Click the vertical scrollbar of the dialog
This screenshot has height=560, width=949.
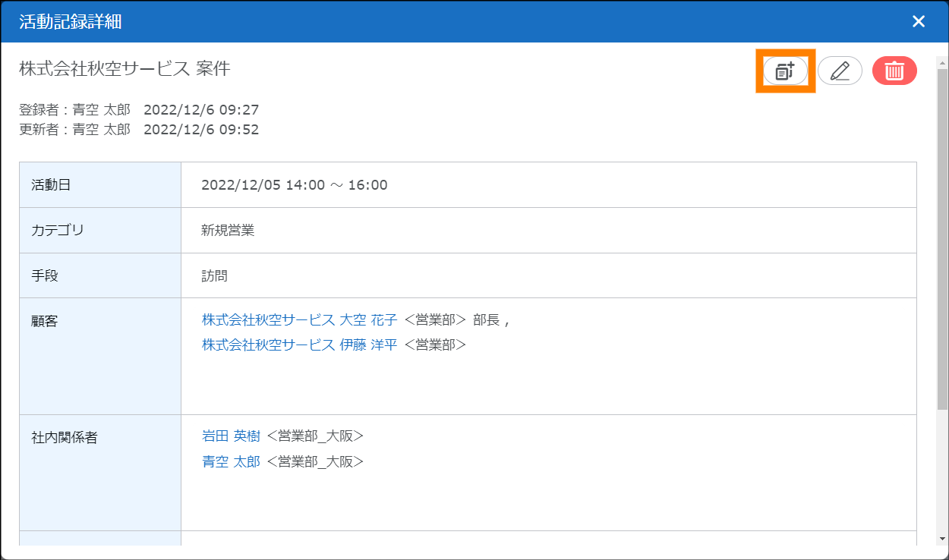tap(942, 228)
